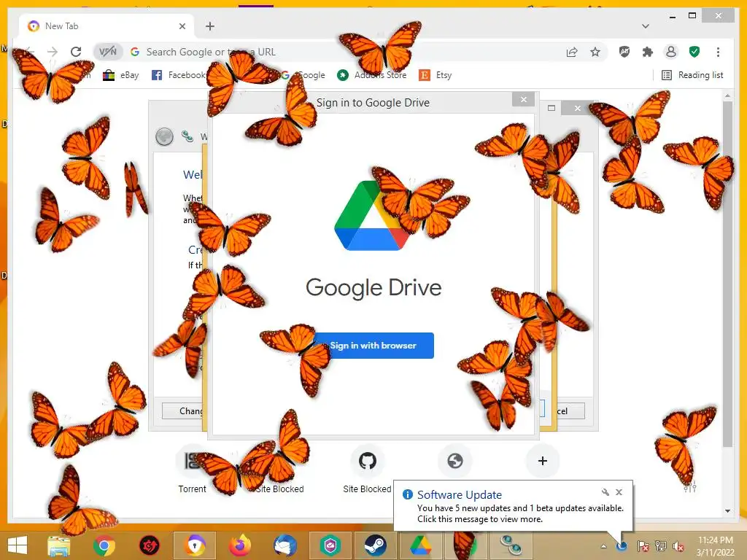This screenshot has width=747, height=560.
Task: Open the Torrent shortcut tile
Action: pos(192,469)
